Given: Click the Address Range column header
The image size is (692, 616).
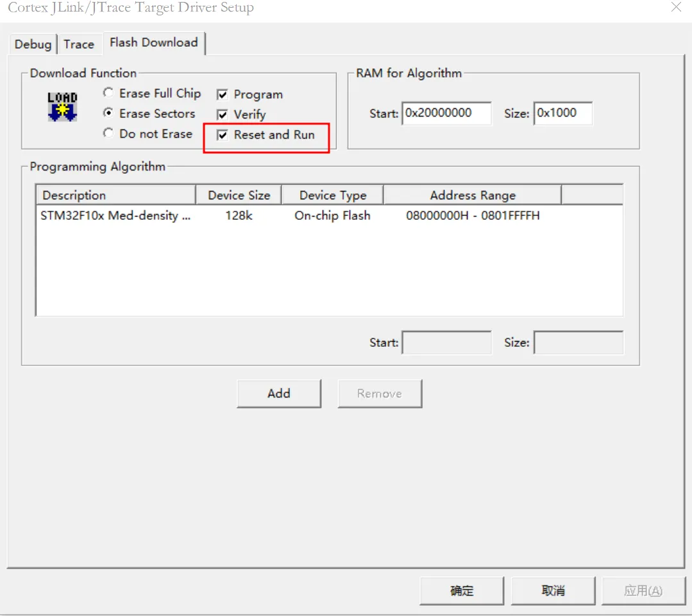Looking at the screenshot, I should tap(473, 195).
